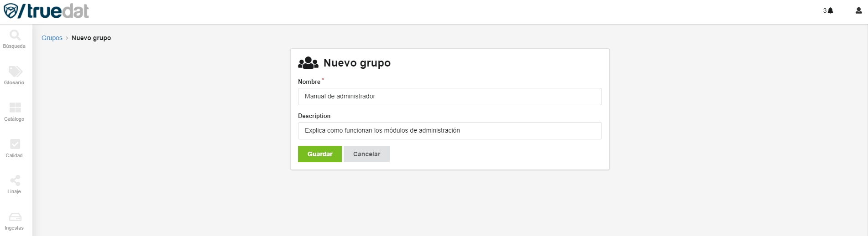
Task: Focus the Description input field
Action: 450,131
